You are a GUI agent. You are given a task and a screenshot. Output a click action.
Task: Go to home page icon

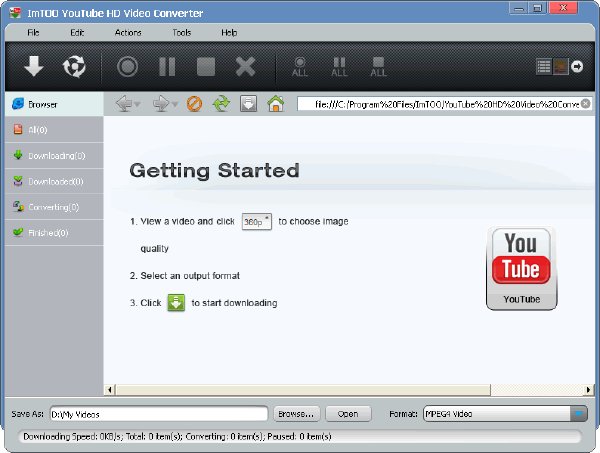click(276, 104)
